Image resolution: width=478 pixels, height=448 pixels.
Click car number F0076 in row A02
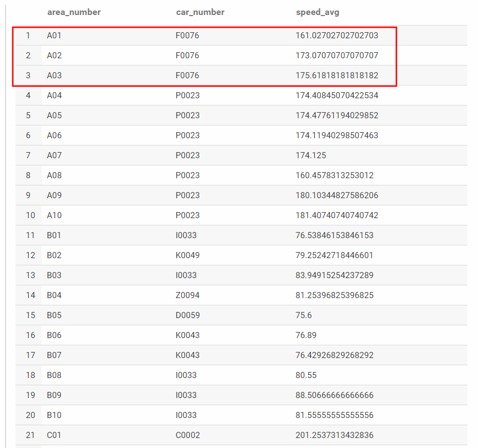click(x=187, y=56)
